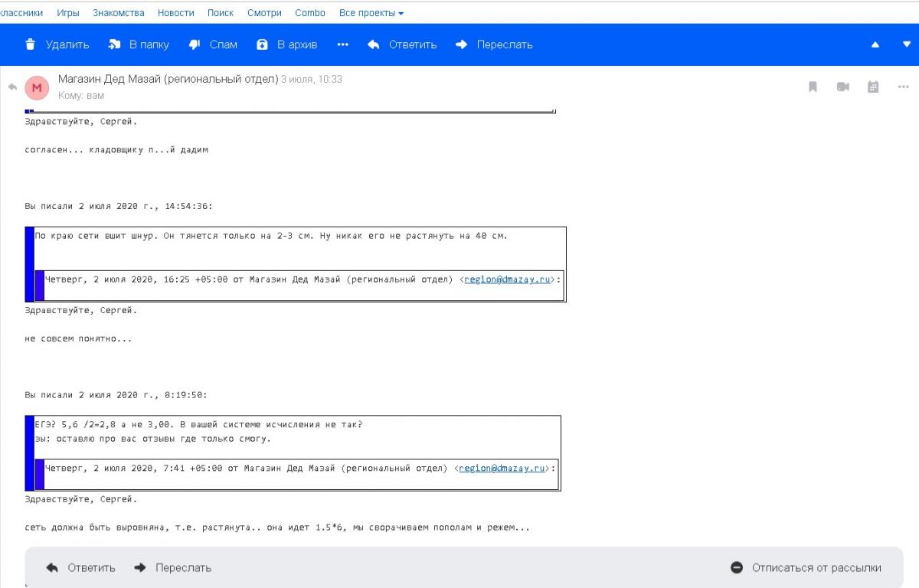Screen dimensions: 919x588
Task: Open Все проекты dropdown menu
Action: tap(371, 13)
